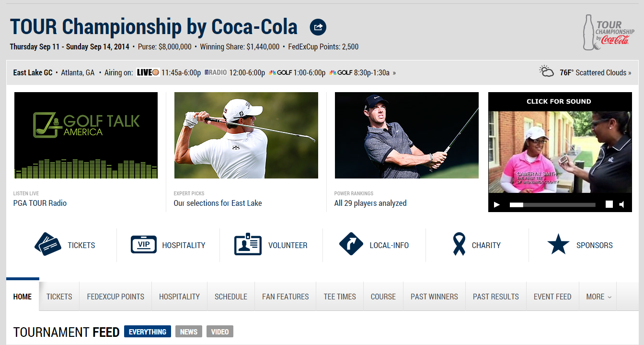Screen dimensions: 644x345
Task: Filter tournament feed to News
Action: [x=189, y=332]
